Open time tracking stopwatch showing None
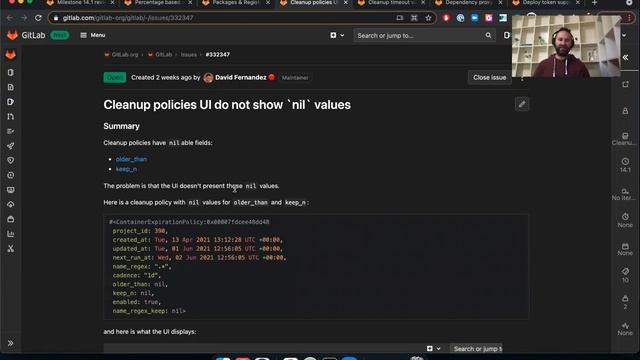 pos(625,220)
